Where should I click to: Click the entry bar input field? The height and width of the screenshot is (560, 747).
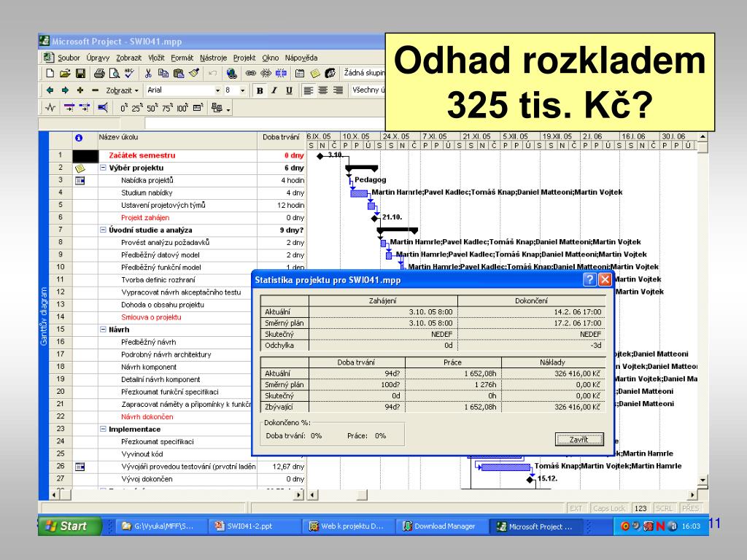264,124
